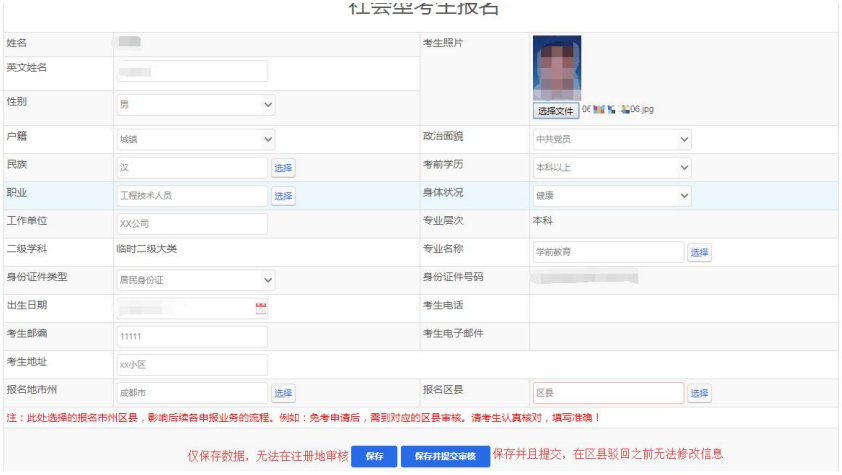Image resolution: width=842 pixels, height=475 pixels.
Task: Expand the 身体状况 health dropdown
Action: 611,196
